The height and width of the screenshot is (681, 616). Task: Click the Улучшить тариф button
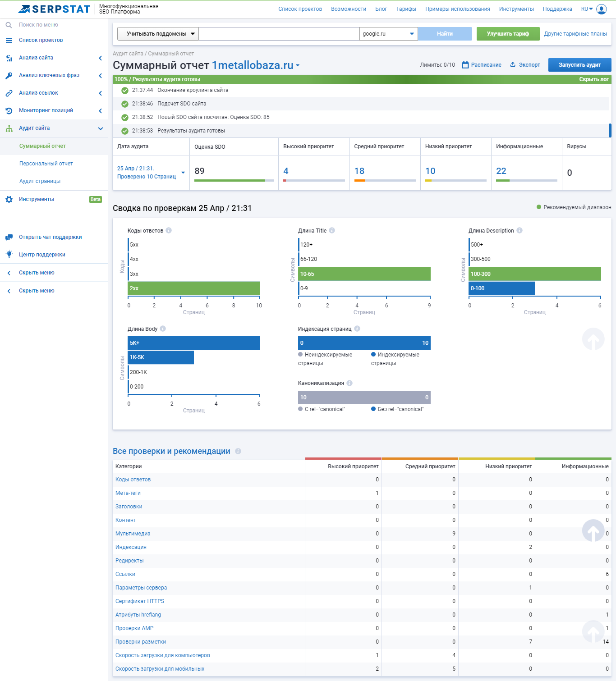coord(508,34)
